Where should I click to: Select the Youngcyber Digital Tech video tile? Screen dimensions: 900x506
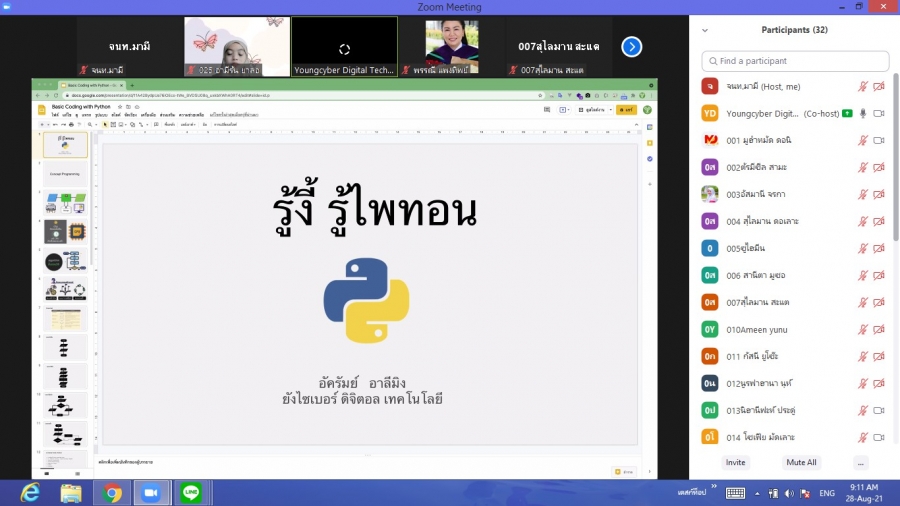[344, 46]
